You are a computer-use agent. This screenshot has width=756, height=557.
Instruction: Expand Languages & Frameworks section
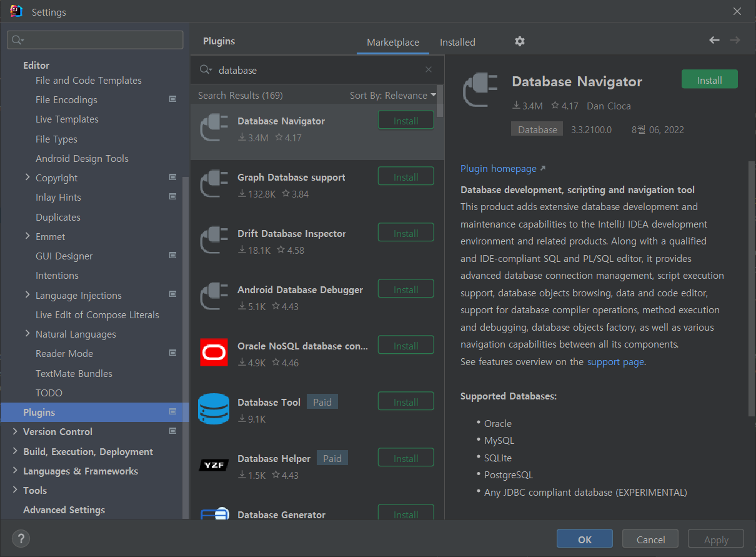tap(15, 471)
